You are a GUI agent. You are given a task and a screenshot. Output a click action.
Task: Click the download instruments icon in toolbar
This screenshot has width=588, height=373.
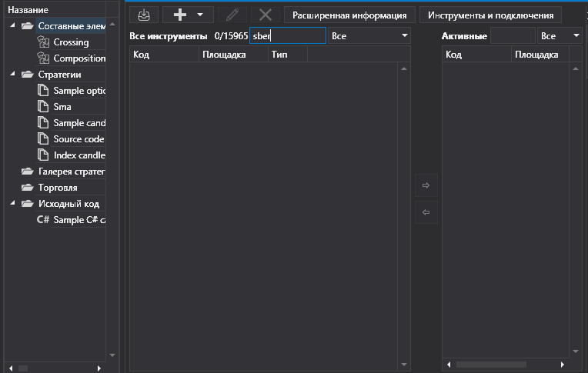[143, 15]
